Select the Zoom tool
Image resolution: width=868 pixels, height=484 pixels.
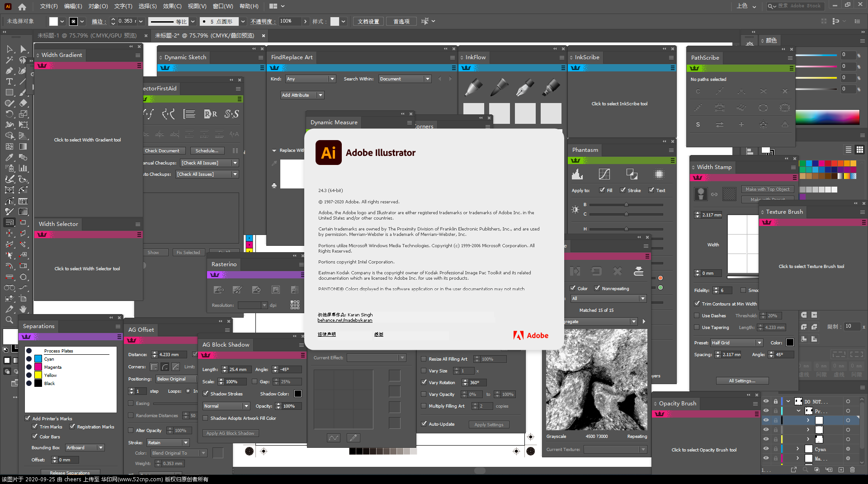coord(9,320)
